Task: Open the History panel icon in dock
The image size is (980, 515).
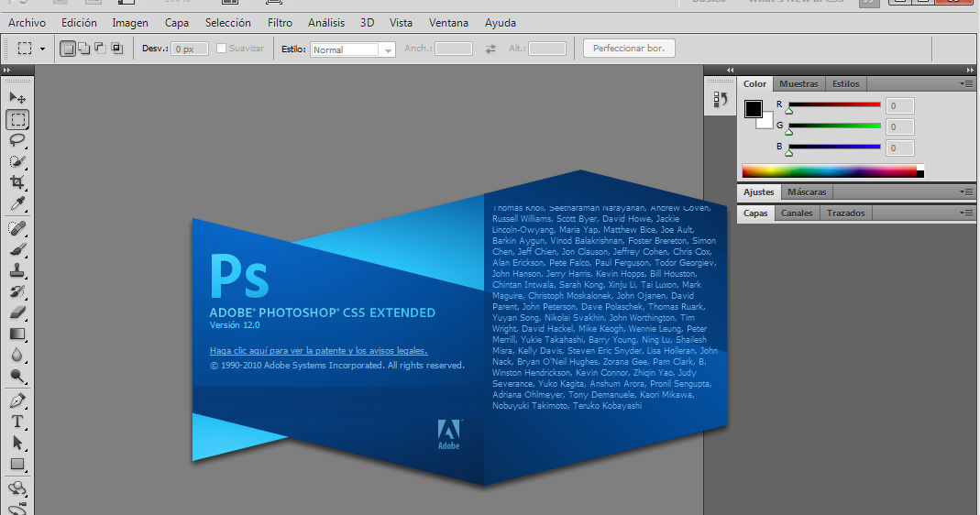Action: click(x=720, y=99)
